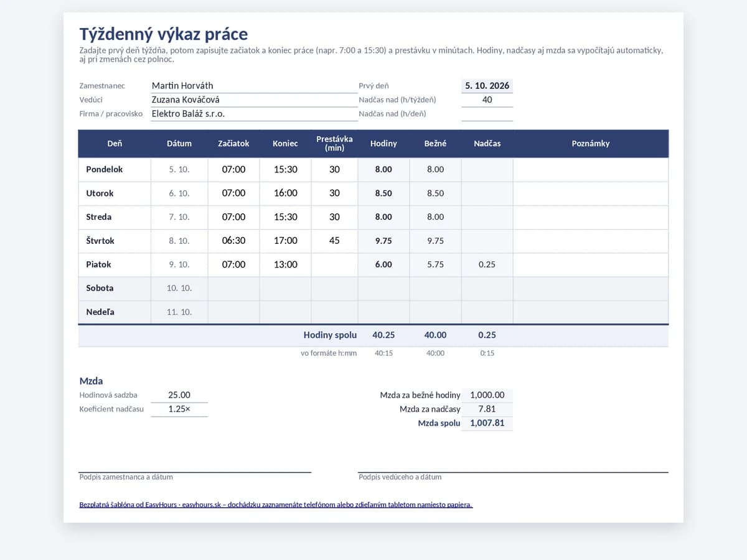This screenshot has width=747, height=560.
Task: Select Utorok end time 16:00
Action: [x=285, y=194]
